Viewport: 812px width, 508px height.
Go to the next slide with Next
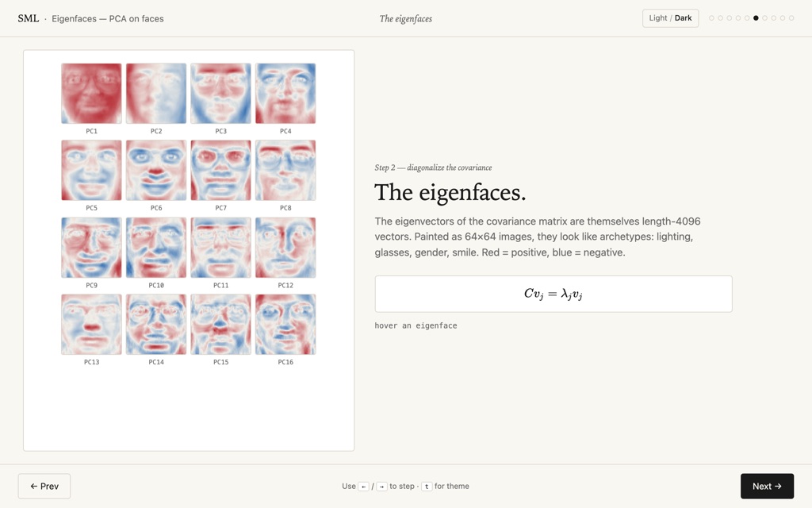[x=767, y=487]
